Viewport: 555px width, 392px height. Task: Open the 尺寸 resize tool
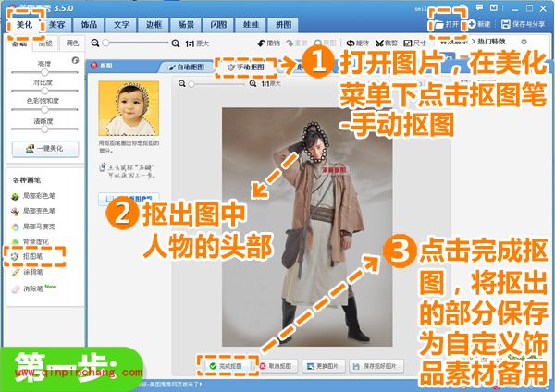click(x=414, y=43)
